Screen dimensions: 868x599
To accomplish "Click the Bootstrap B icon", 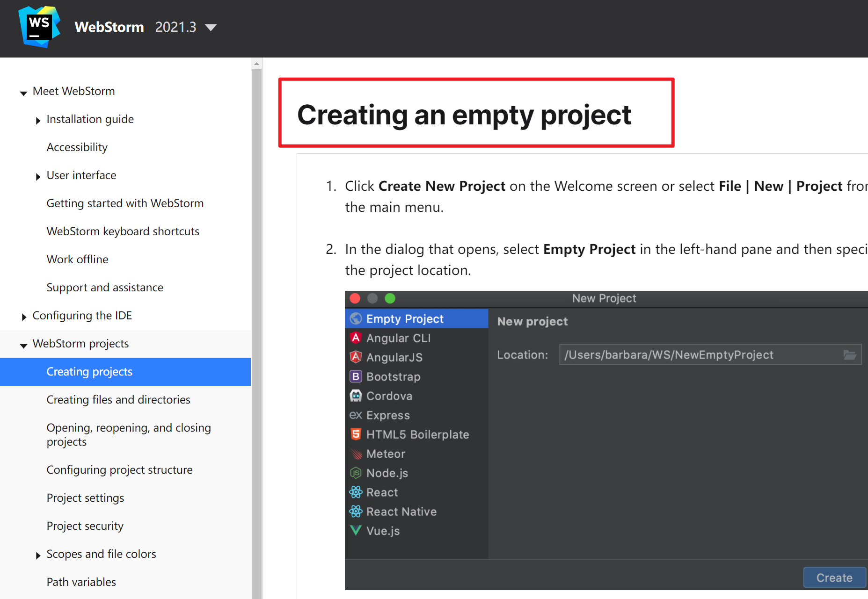I will (356, 376).
